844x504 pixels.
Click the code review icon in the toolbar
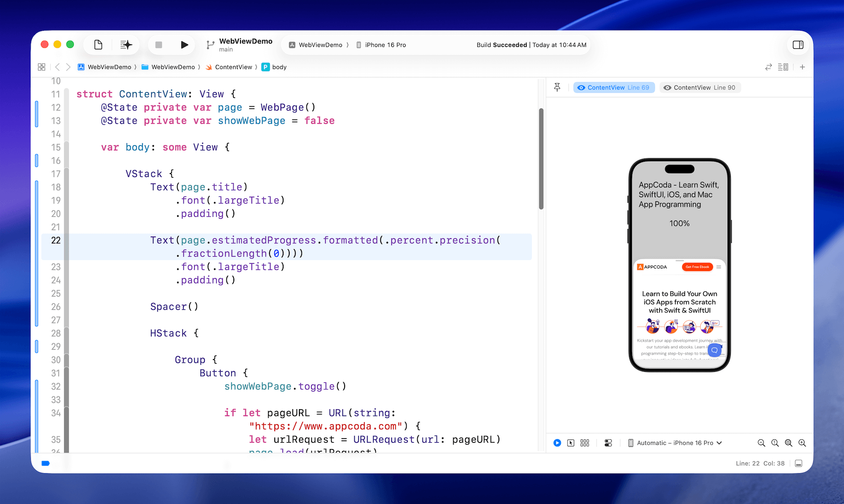pyautogui.click(x=768, y=67)
